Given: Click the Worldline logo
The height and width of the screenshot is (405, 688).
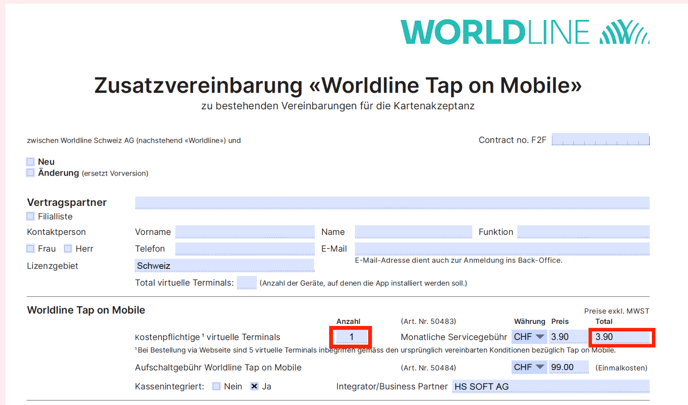Looking at the screenshot, I should (524, 32).
